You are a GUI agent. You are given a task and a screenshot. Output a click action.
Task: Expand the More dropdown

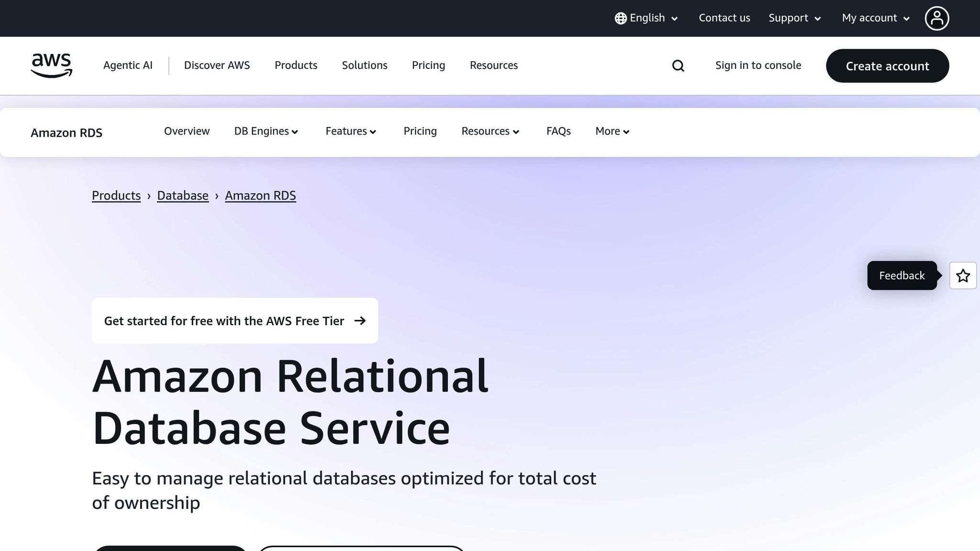point(612,131)
